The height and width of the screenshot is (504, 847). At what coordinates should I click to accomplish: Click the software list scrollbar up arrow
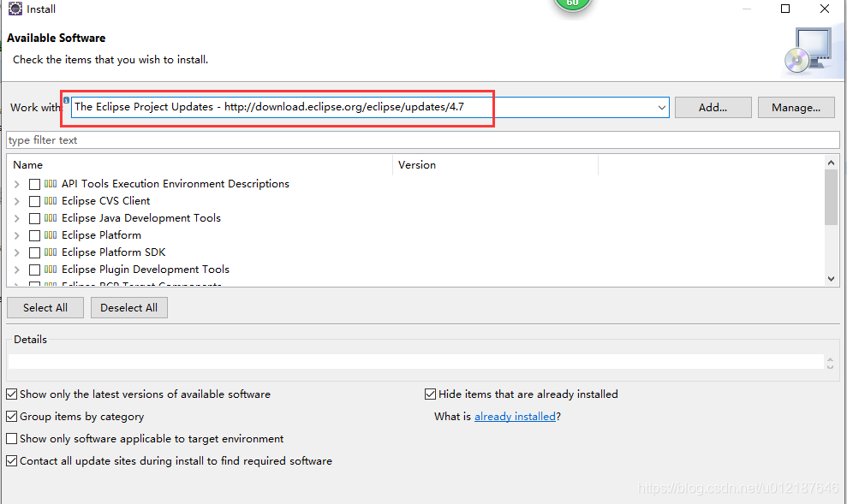831,163
